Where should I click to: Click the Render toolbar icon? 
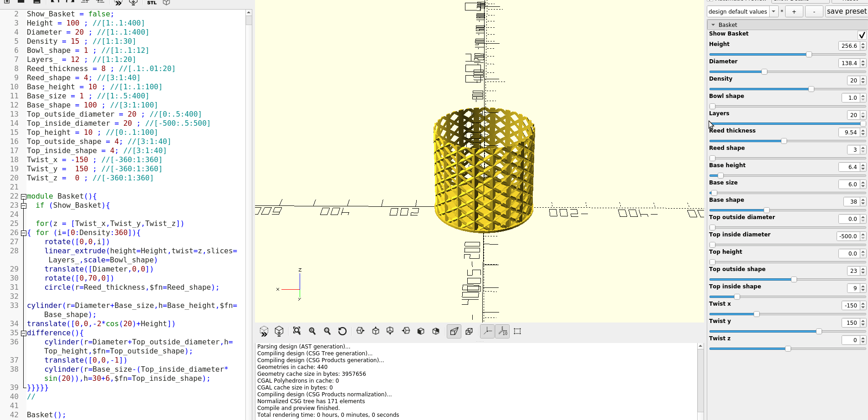pos(279,331)
